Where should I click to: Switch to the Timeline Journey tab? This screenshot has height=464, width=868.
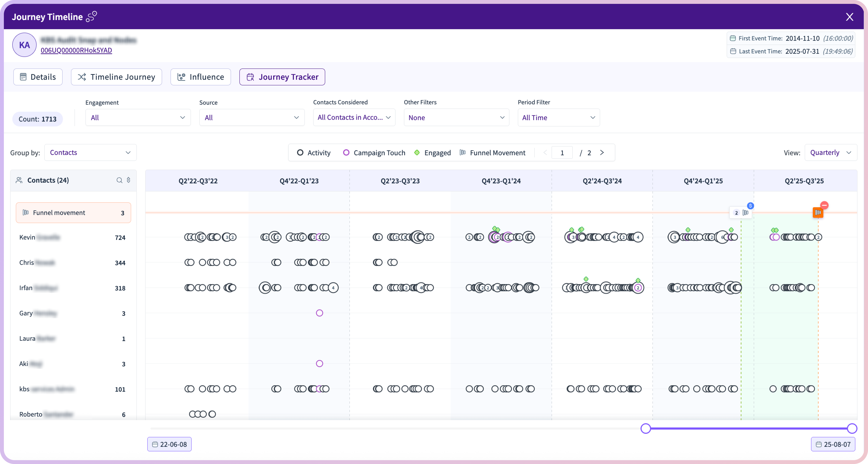point(116,77)
